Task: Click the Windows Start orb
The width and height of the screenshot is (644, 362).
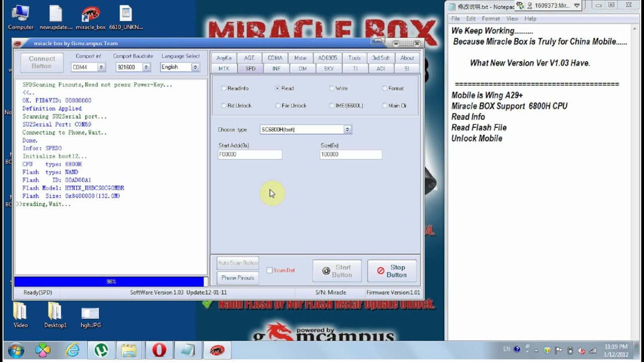Action: tap(16, 350)
